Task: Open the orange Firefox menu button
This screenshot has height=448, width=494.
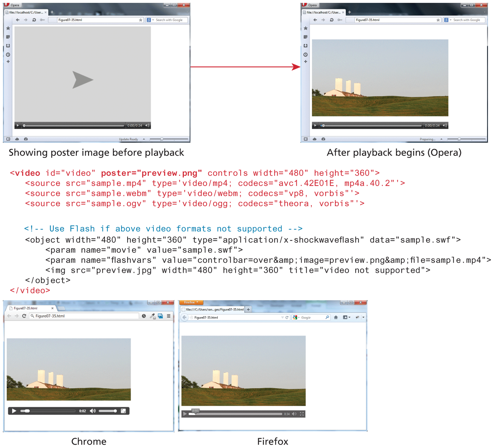Action: coord(191,302)
